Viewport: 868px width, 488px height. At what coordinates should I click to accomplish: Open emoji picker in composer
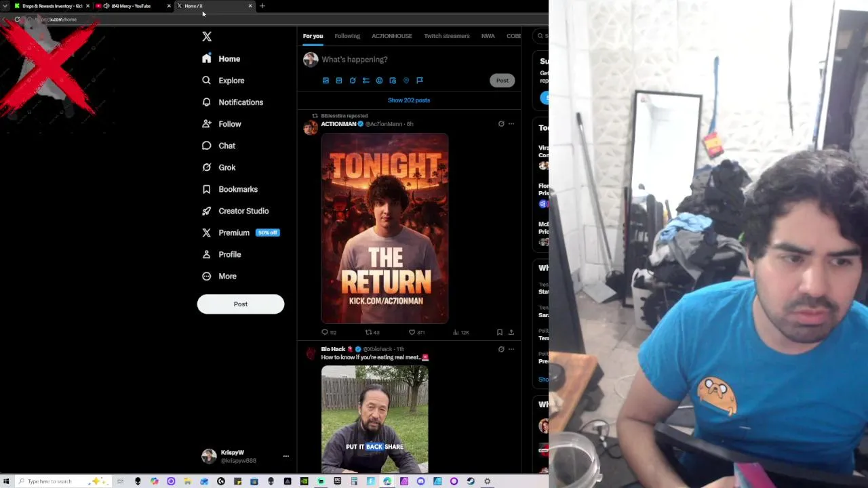(x=379, y=80)
